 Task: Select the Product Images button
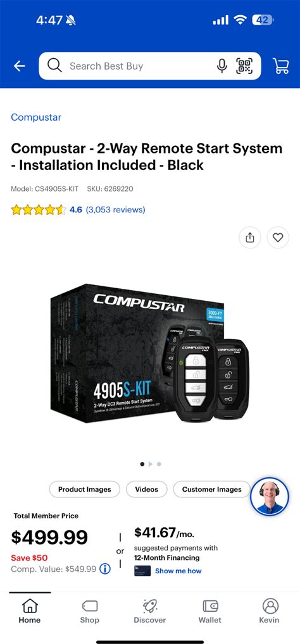pos(84,489)
